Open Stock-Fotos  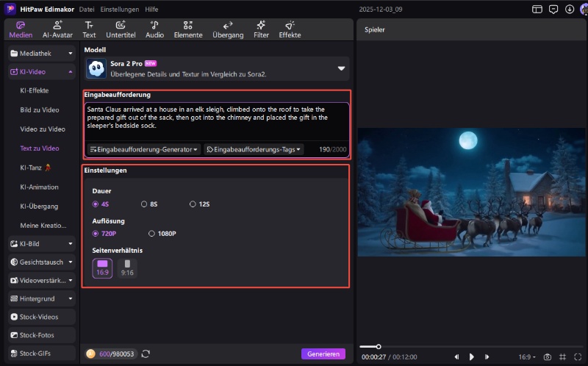(42, 335)
